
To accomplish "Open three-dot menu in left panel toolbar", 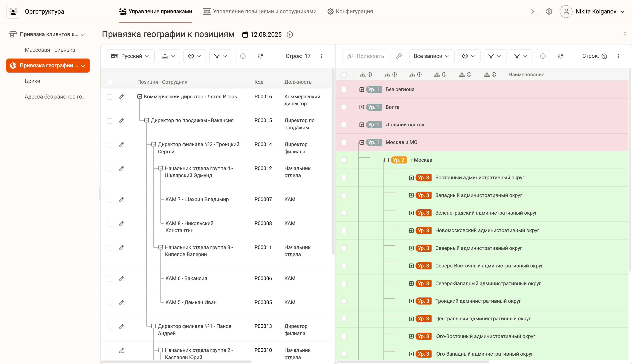I will (322, 56).
